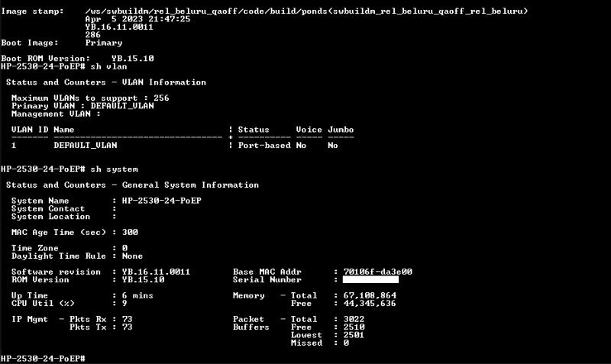Screen dimensions: 611x364
Task: Click the 'Primary' boot image value
Action: 104,43
